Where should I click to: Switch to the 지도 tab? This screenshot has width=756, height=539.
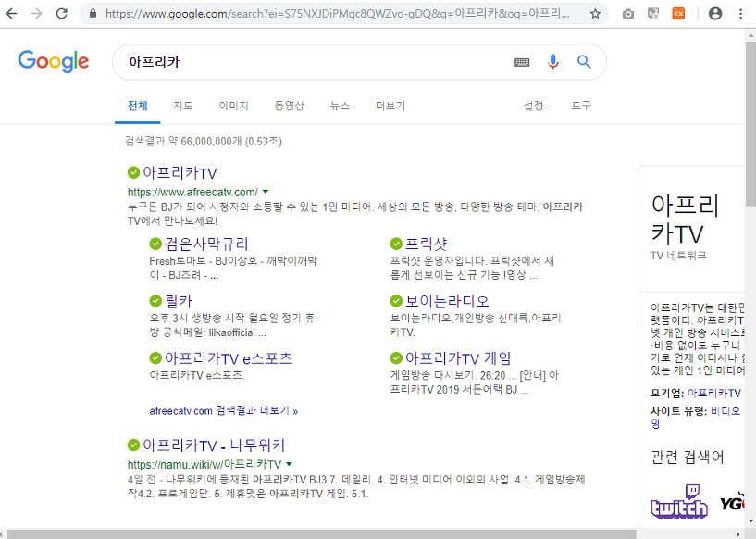coord(182,106)
